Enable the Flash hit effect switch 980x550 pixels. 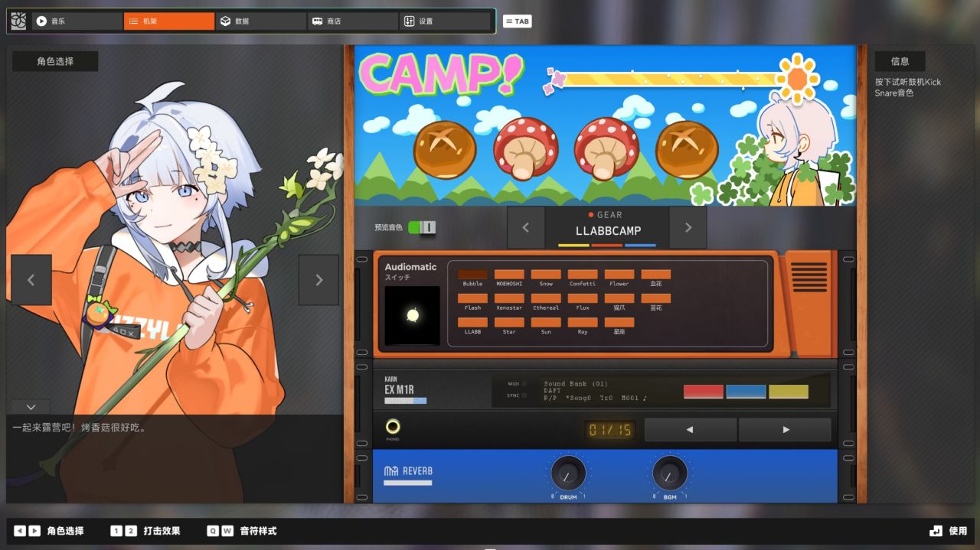[x=472, y=298]
